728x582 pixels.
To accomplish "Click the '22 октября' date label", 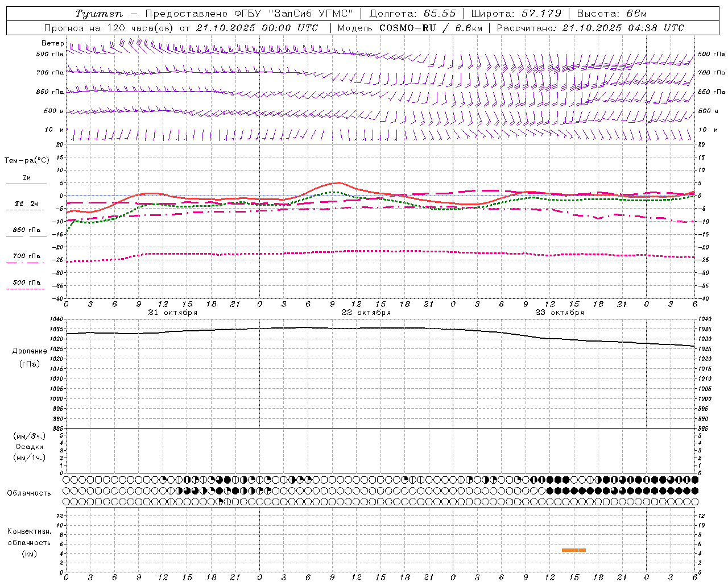I will [x=366, y=313].
